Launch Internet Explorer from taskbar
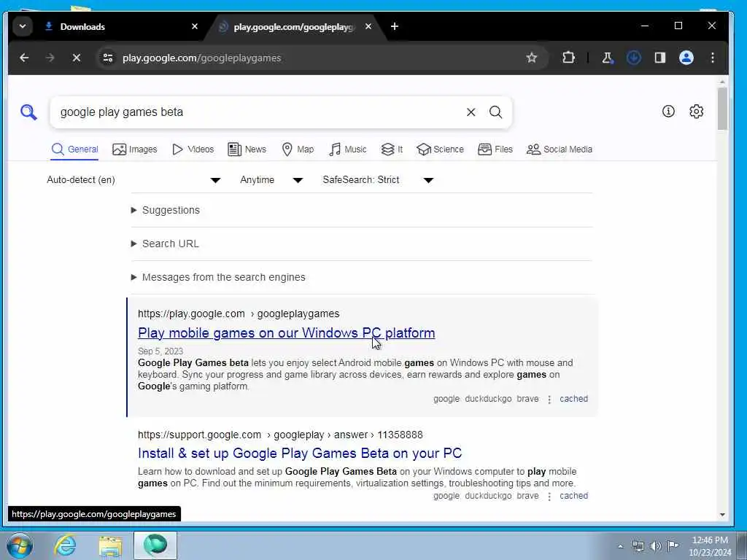This screenshot has height=560, width=747. click(x=65, y=545)
